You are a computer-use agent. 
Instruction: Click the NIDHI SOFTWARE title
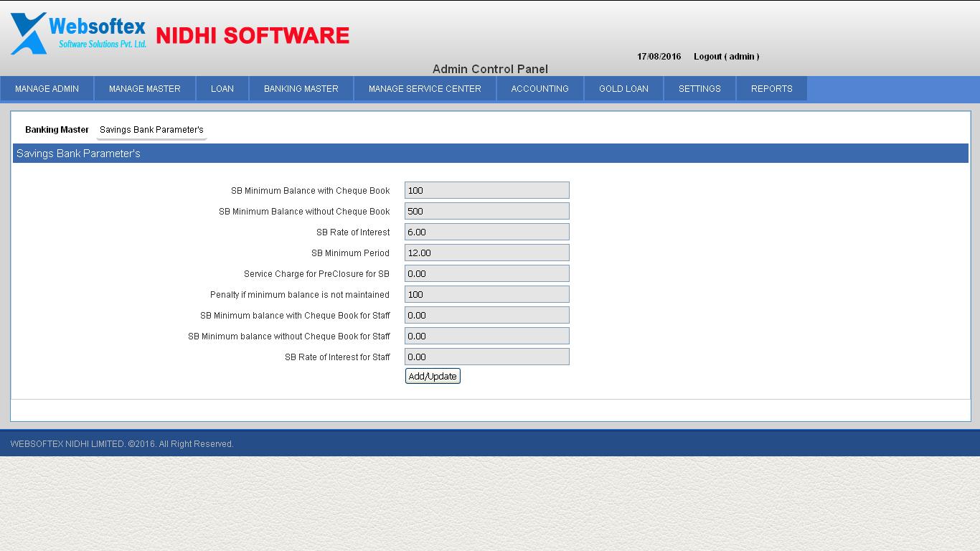click(253, 35)
